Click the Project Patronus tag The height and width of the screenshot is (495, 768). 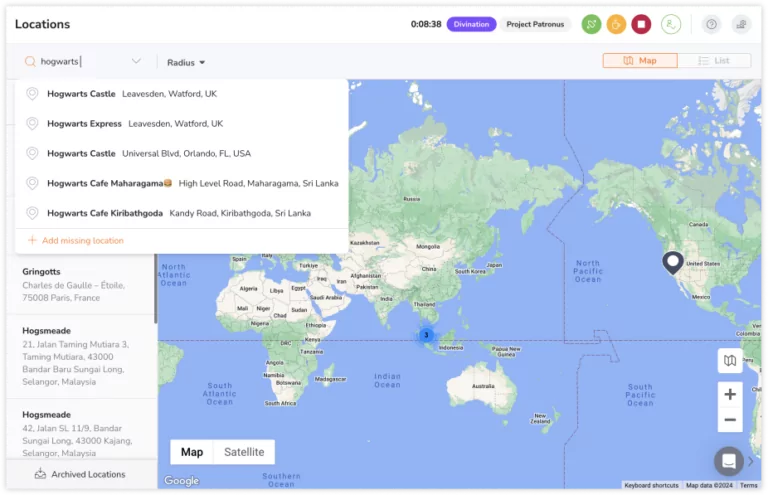pyautogui.click(x=535, y=24)
